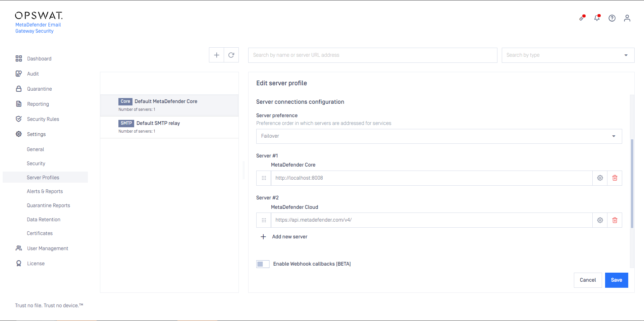Image resolution: width=644 pixels, height=321 pixels.
Task: Click the 'MetaDefender Core' server label
Action: coord(293,165)
